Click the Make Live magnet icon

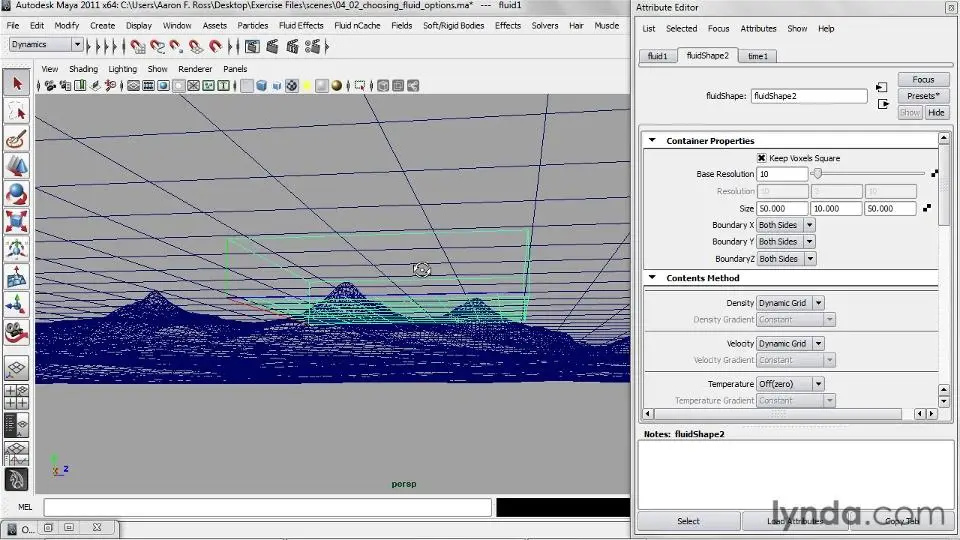215,47
